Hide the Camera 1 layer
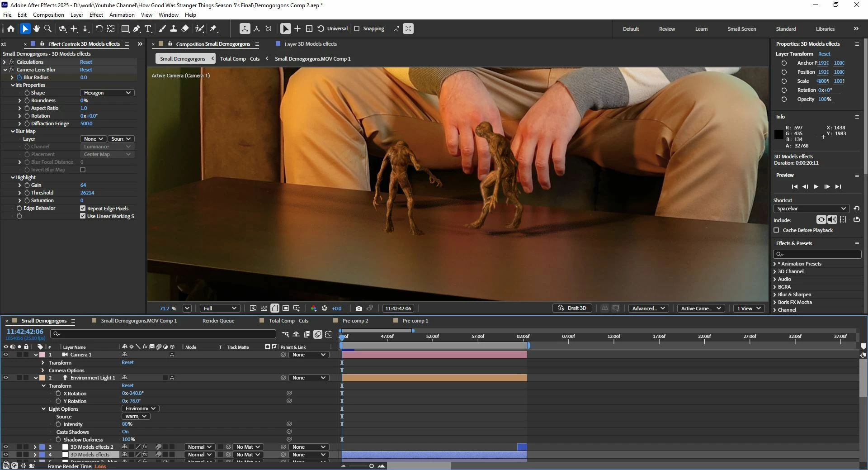This screenshot has width=868, height=470. 6,355
